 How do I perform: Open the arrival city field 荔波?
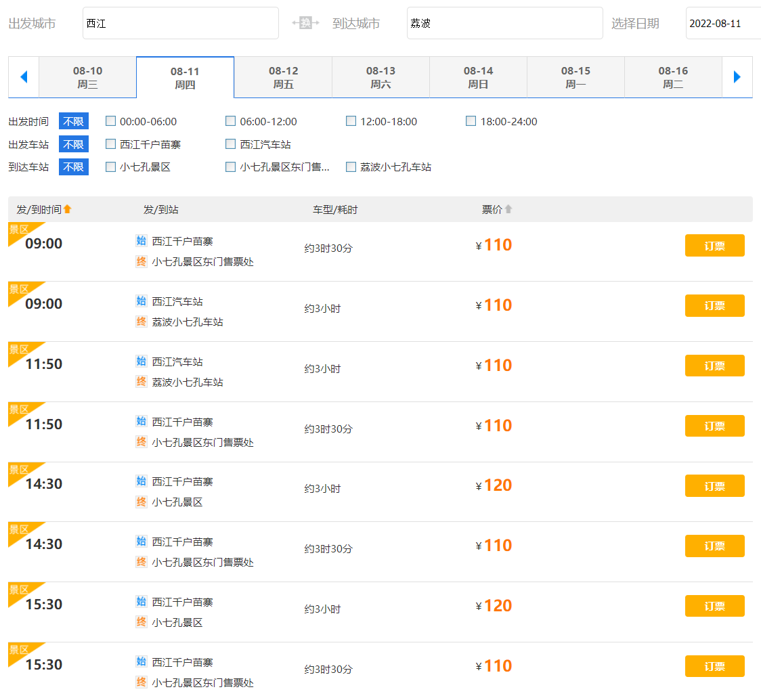pyautogui.click(x=504, y=24)
